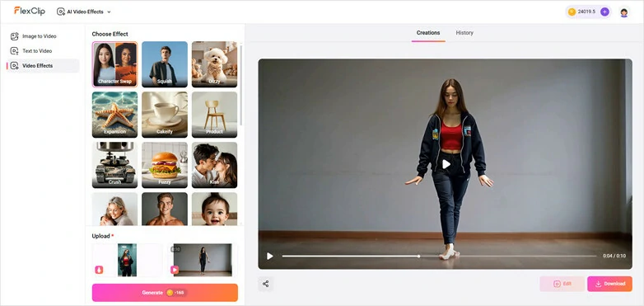Click the Image to Video sidebar icon
Image resolution: width=644 pixels, height=306 pixels.
(14, 36)
